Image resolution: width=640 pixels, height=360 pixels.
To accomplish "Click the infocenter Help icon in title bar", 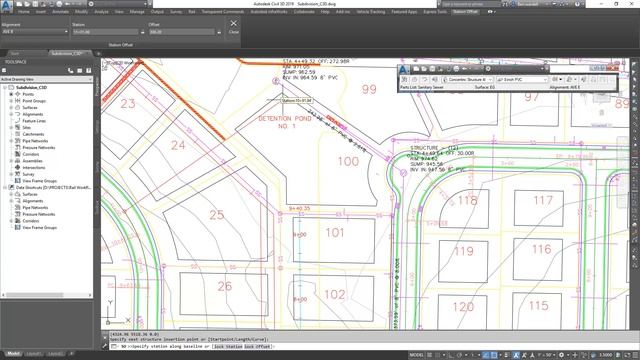I will click(577, 4).
